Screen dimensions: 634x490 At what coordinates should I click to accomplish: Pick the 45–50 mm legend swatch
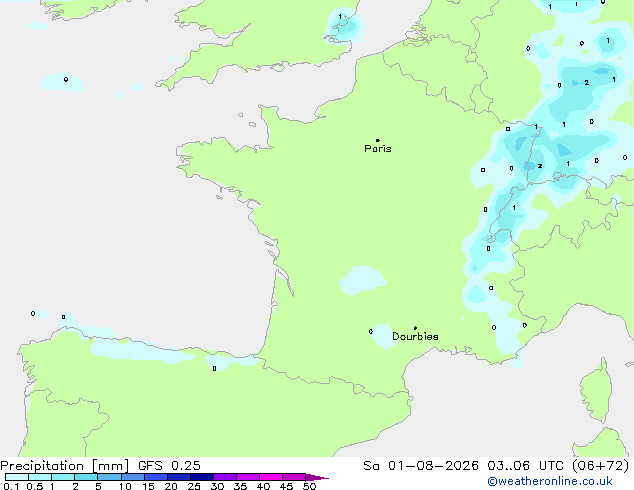pos(294,477)
